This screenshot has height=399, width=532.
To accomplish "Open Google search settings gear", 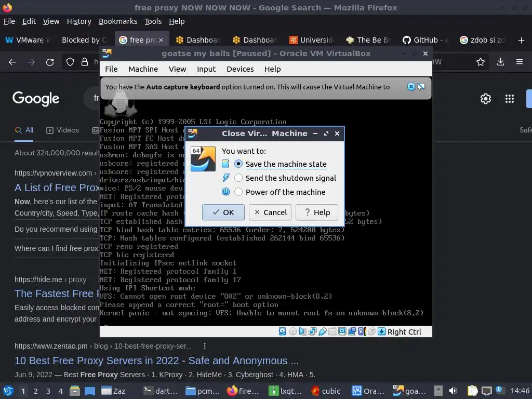I will pyautogui.click(x=486, y=99).
